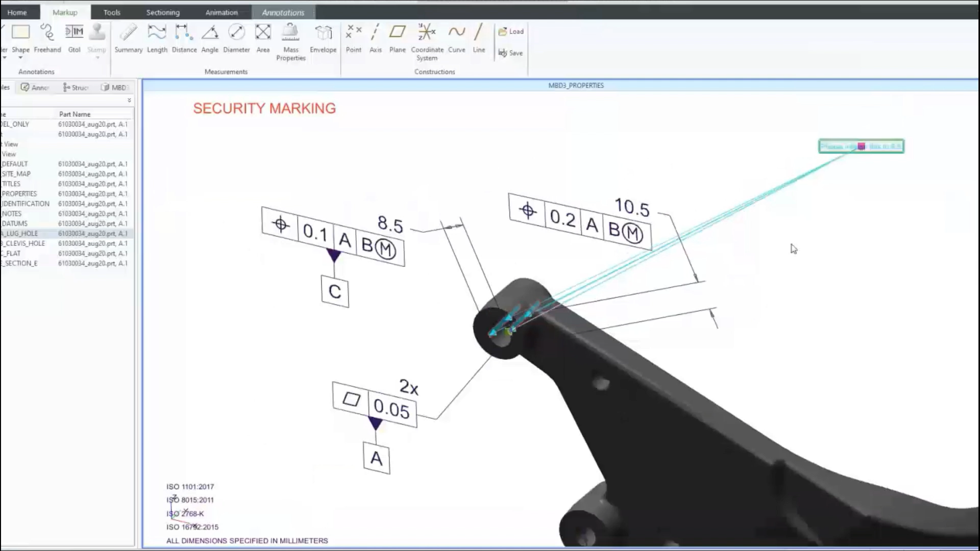Select the CLEVIS_HOLE row in the tree
Screen dimensions: 980x551
click(66, 243)
